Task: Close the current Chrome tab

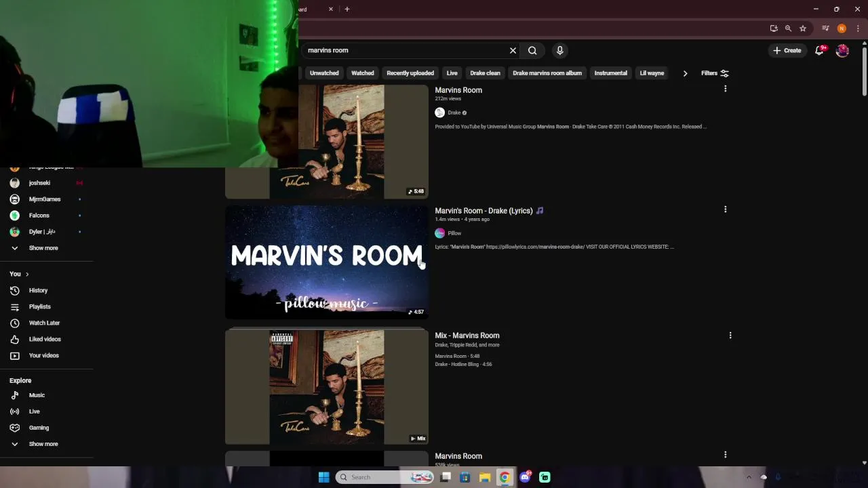Action: pyautogui.click(x=331, y=9)
